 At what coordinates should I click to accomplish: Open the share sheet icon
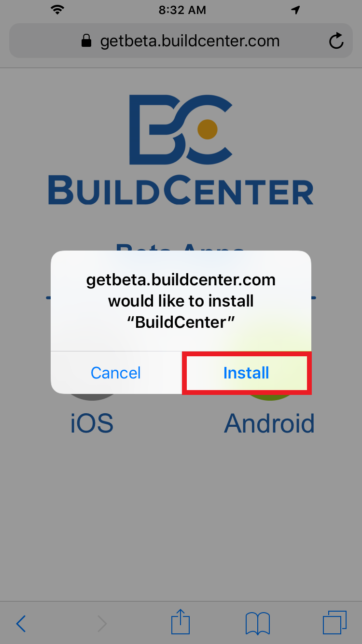(181, 622)
